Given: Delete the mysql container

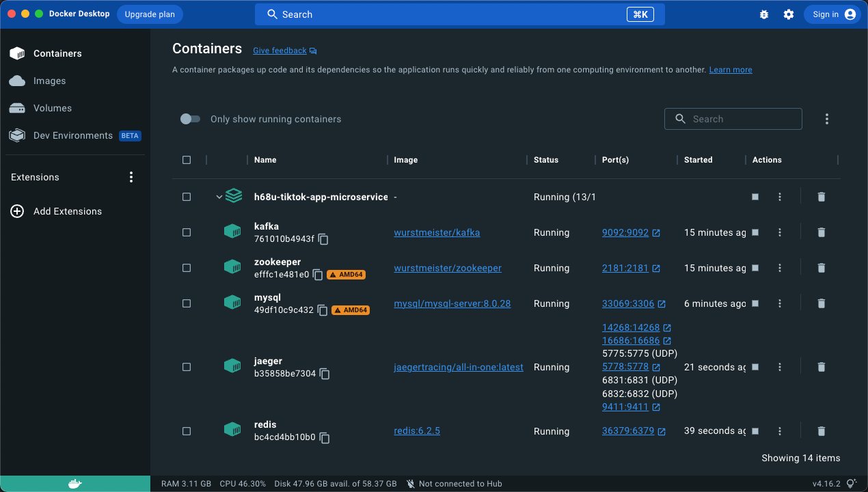Looking at the screenshot, I should (x=822, y=303).
